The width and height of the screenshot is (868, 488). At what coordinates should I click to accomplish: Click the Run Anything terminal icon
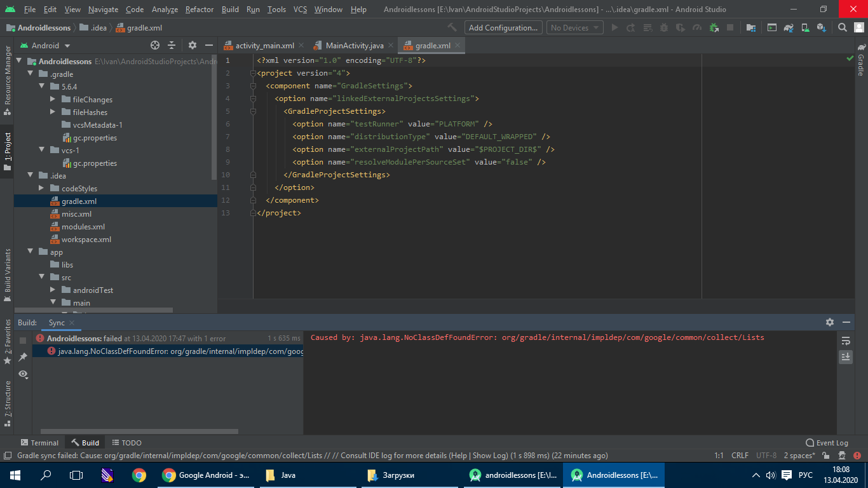772,27
